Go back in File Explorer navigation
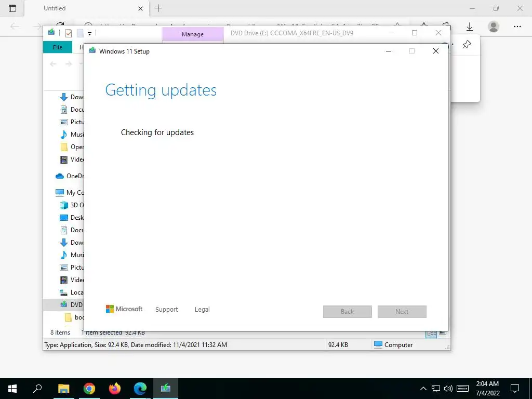This screenshot has width=532, height=399. (x=53, y=64)
